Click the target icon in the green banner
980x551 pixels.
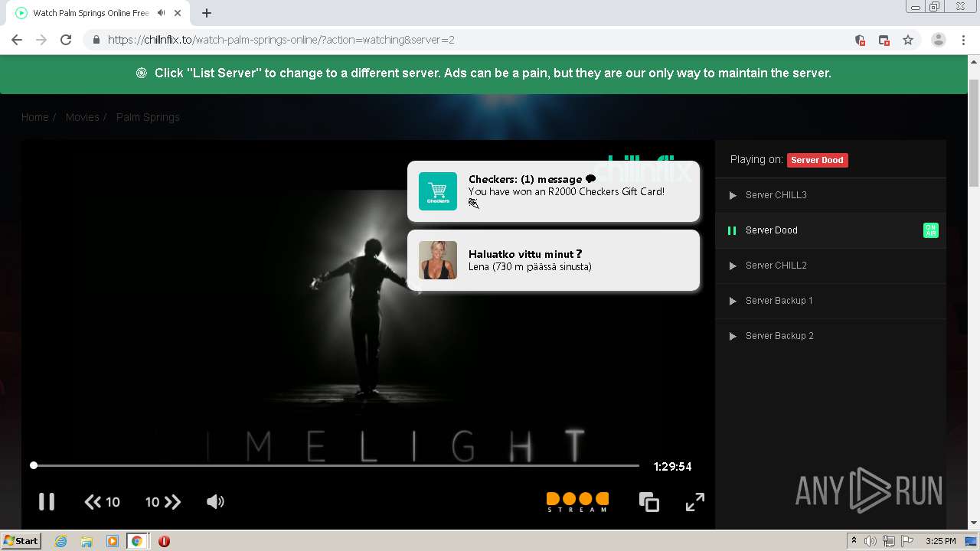[142, 73]
